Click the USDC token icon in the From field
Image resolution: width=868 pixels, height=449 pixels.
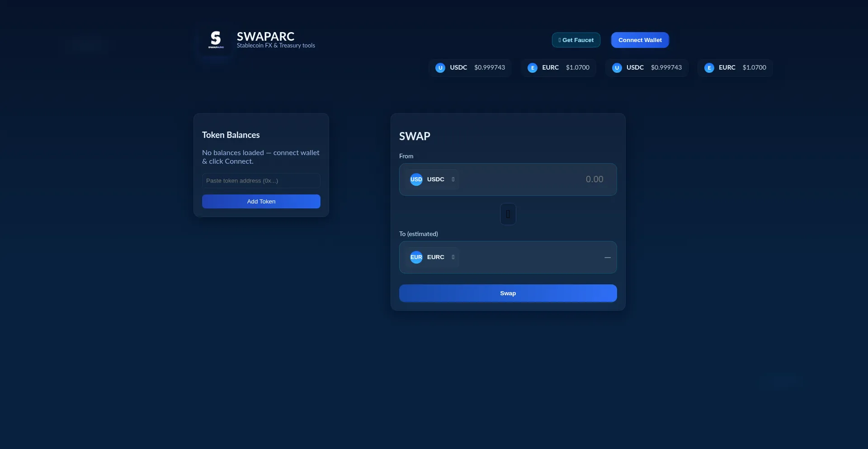tap(416, 180)
